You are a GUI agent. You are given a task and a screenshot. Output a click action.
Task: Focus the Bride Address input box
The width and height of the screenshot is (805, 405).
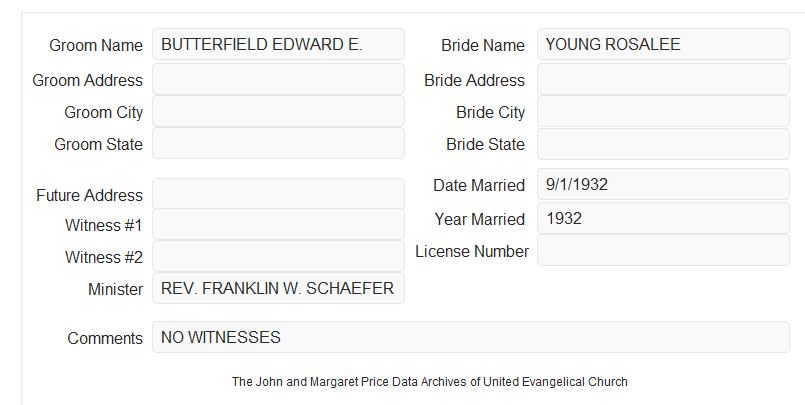tap(663, 79)
